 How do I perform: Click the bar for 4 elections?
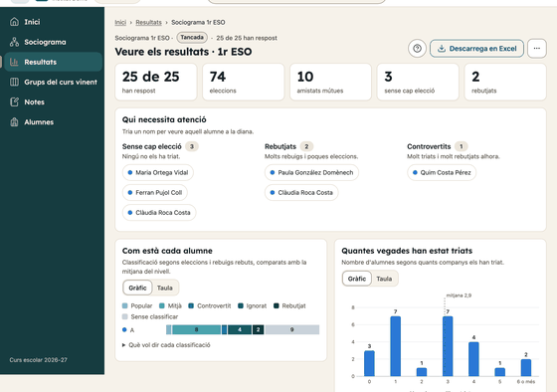473,359
